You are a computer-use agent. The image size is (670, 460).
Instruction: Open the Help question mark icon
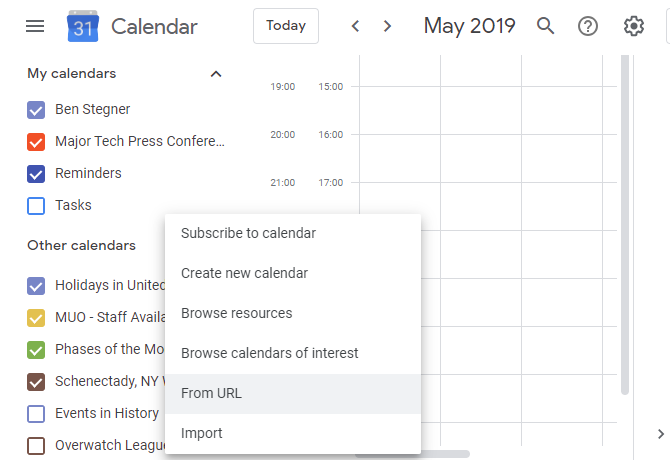click(x=588, y=26)
